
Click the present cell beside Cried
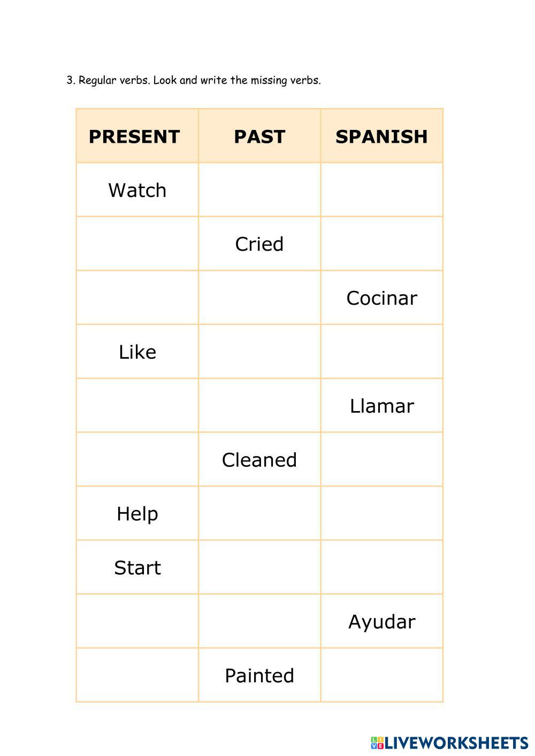tap(137, 244)
